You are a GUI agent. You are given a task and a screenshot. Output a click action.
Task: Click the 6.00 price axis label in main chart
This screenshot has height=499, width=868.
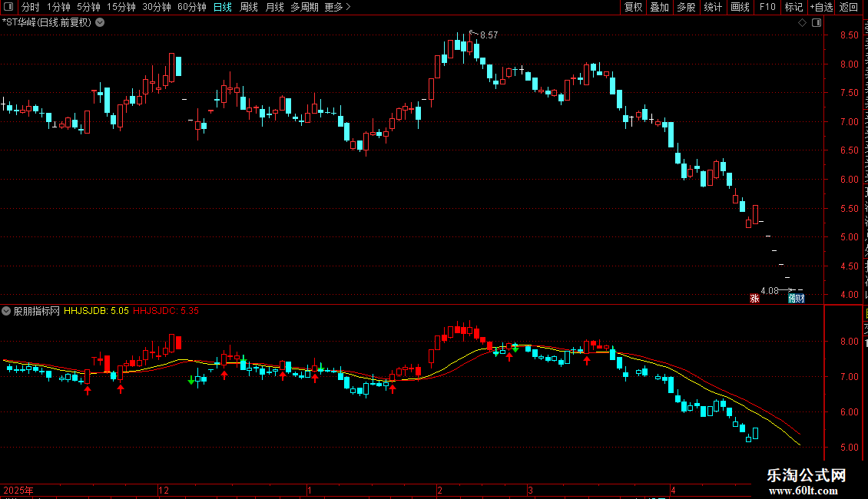tap(849, 179)
